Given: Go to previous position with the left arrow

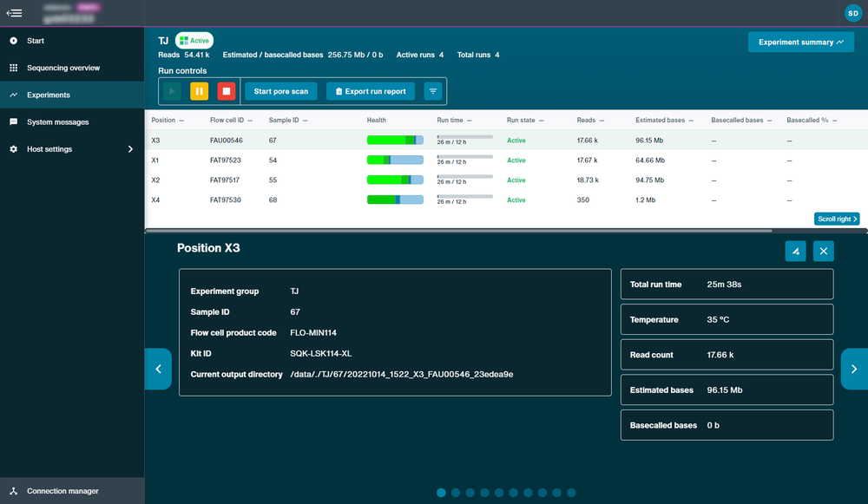Looking at the screenshot, I should coord(158,369).
